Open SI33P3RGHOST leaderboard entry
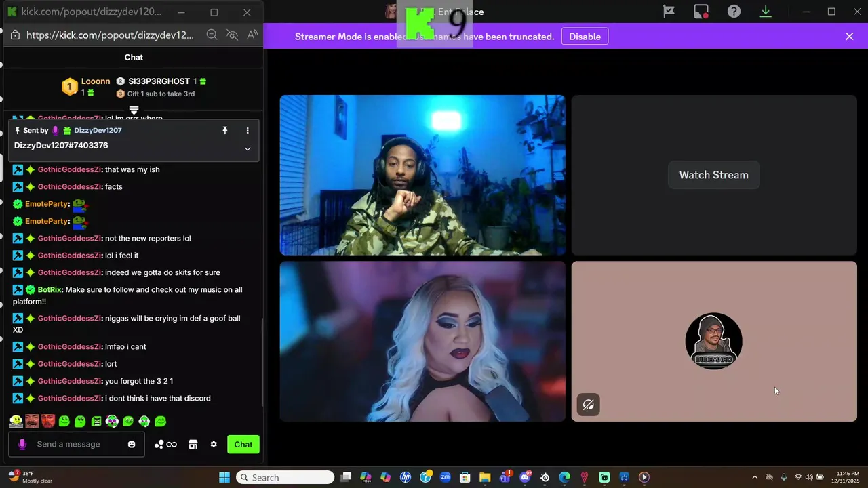The image size is (868, 488). pyautogui.click(x=161, y=81)
